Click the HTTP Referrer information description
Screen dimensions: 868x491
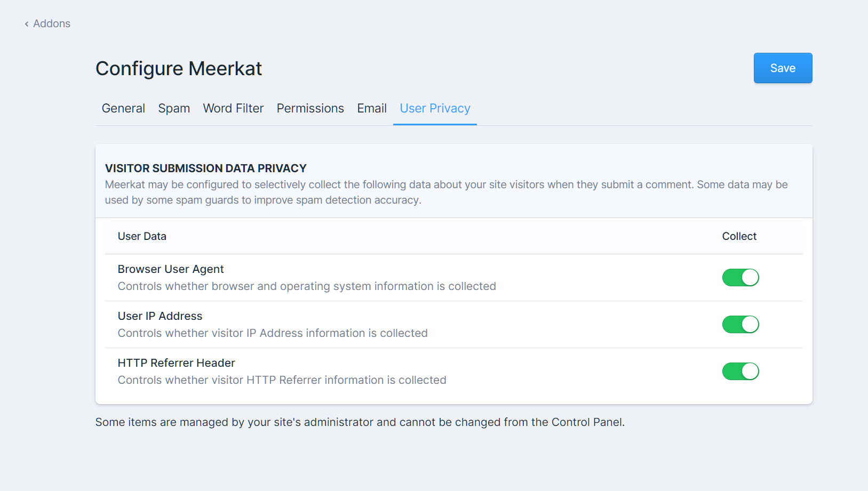tap(282, 380)
